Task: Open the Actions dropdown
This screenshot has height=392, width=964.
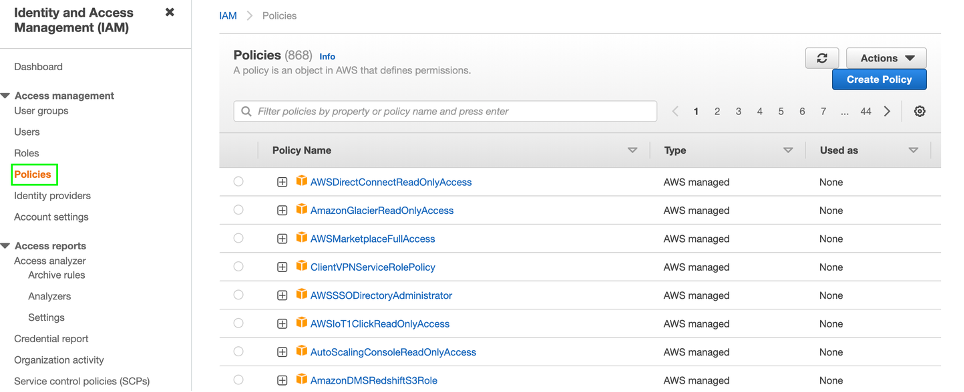Action: click(887, 58)
